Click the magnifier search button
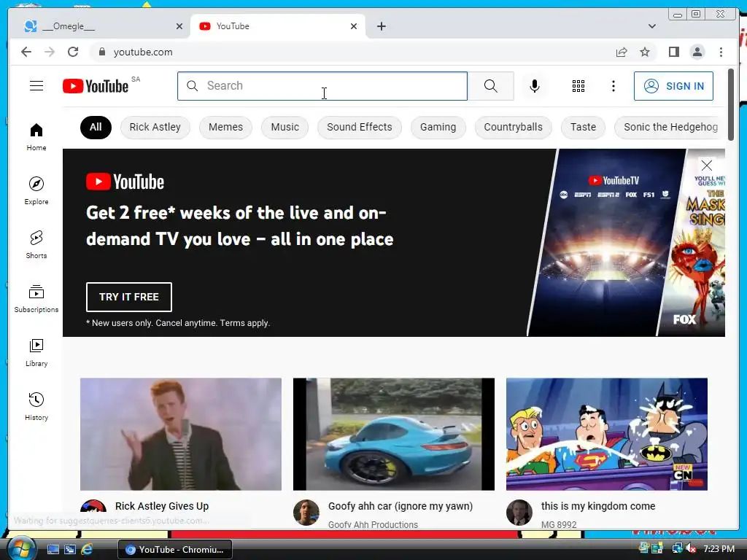Viewport: 747px width, 560px height. tap(491, 86)
